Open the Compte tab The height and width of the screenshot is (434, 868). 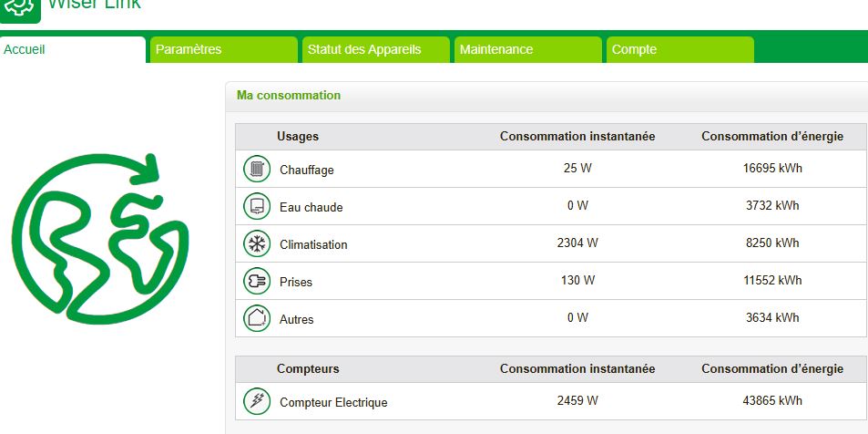pyautogui.click(x=680, y=49)
